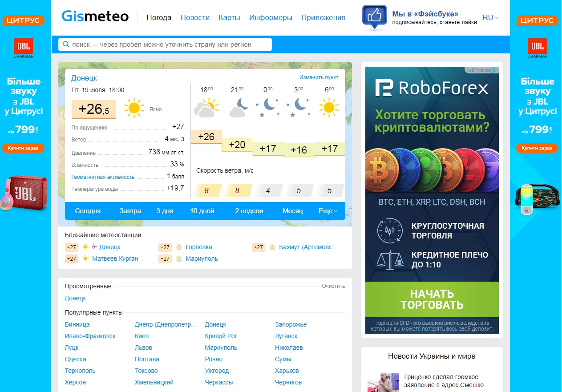This screenshot has width=562, height=392.
Task: Open the Матвеев Курган station link
Action: point(115,259)
